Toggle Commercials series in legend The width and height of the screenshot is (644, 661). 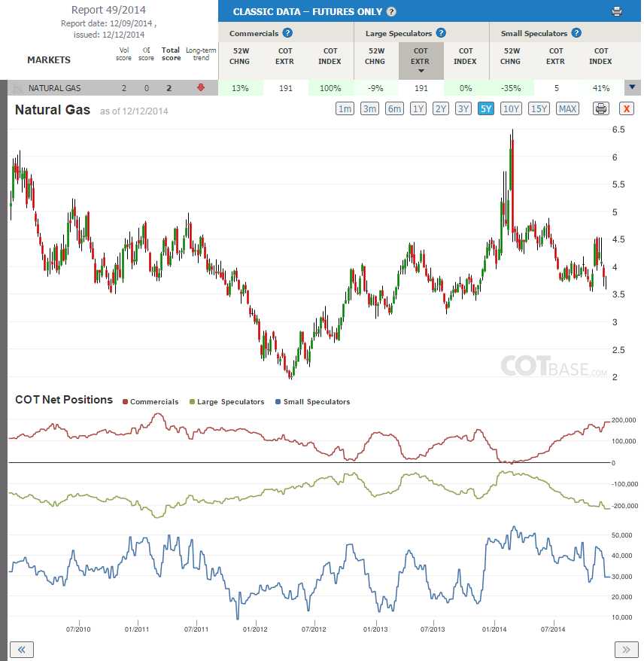[x=150, y=402]
